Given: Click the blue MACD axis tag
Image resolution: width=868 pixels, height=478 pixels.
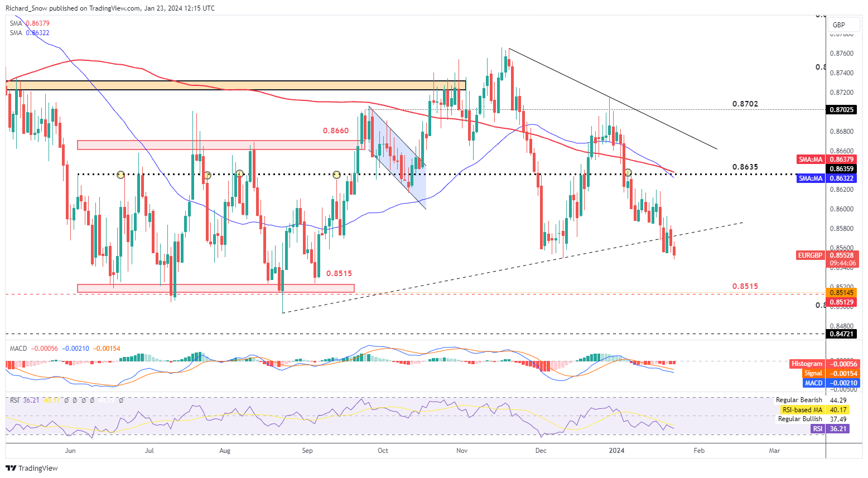Looking at the screenshot, I should pyautogui.click(x=814, y=383).
